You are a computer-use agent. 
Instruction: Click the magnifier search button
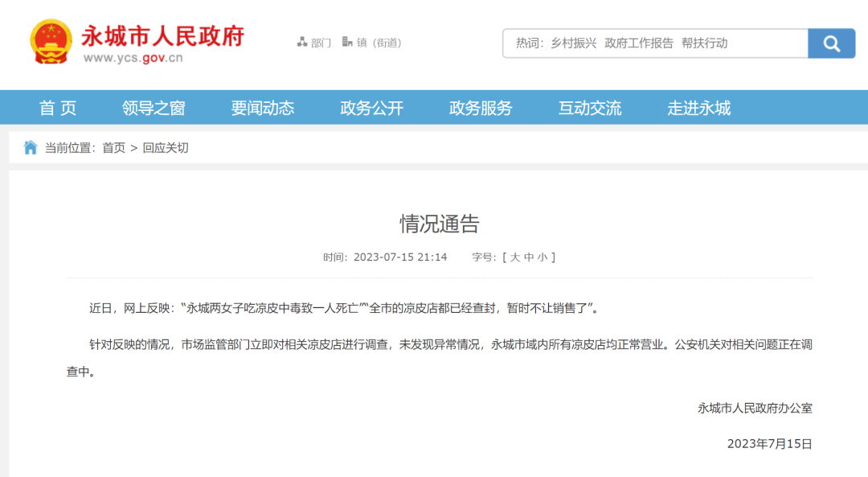tap(831, 43)
